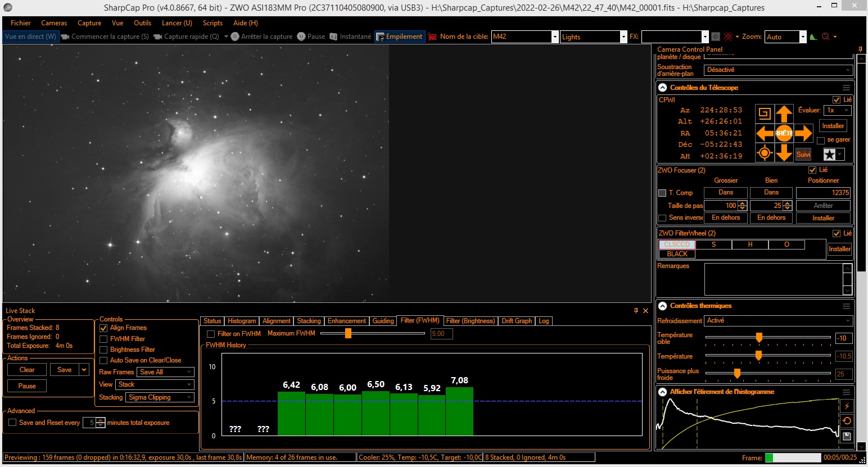The image size is (868, 467).
Task: Check the 'se garer' park checkbox
Action: click(x=821, y=140)
